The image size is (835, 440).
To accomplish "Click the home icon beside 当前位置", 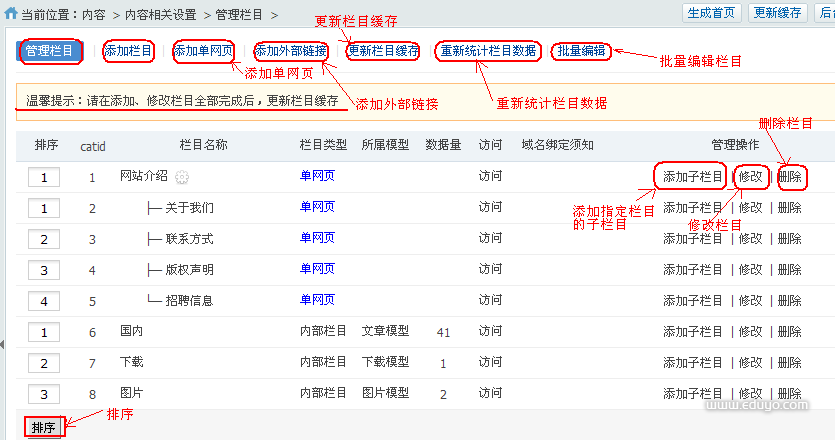I will pos(11,15).
